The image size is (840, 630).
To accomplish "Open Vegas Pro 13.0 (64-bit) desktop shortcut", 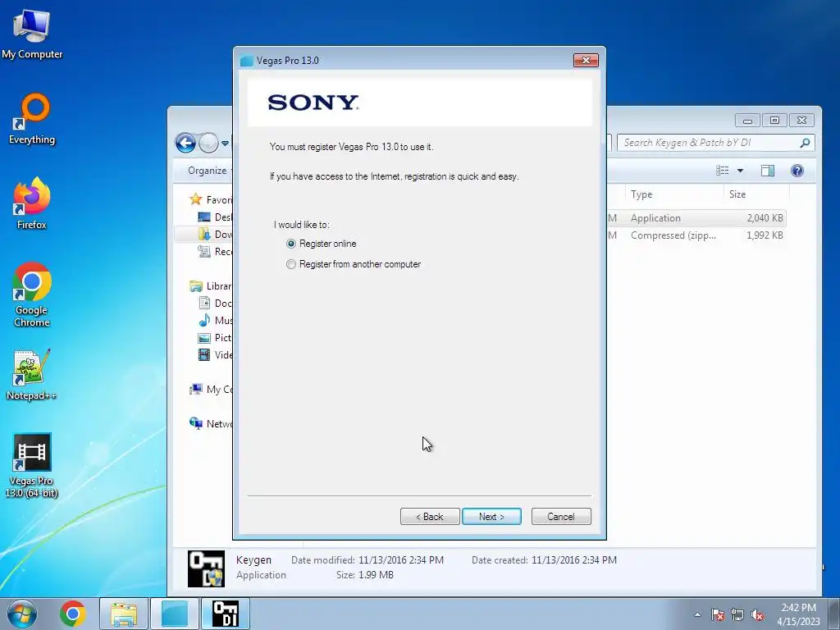I will (32, 466).
